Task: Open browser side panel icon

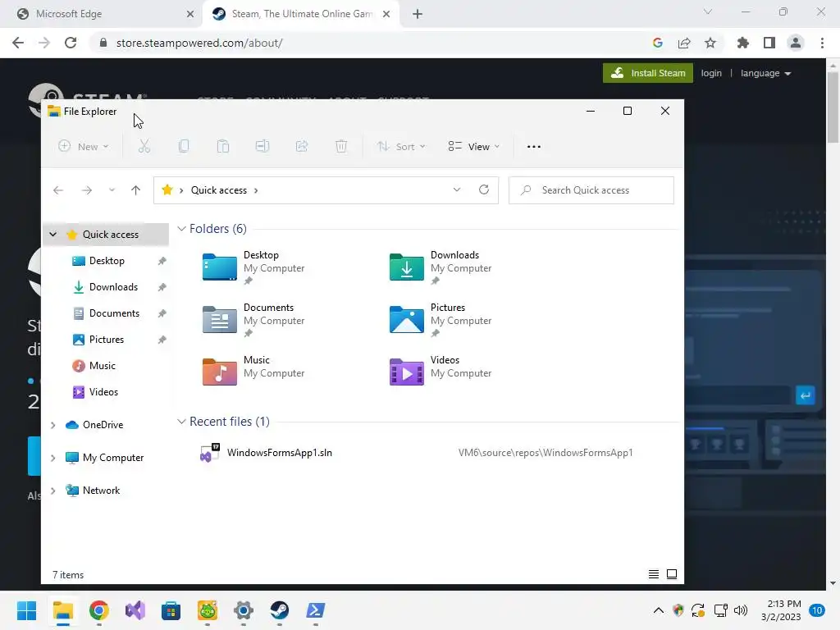Action: pos(769,43)
